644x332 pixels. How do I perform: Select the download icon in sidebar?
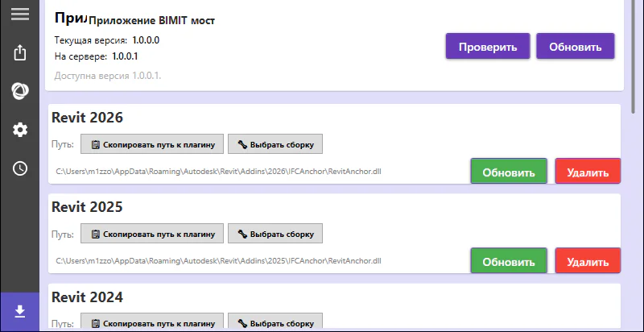(x=19, y=312)
